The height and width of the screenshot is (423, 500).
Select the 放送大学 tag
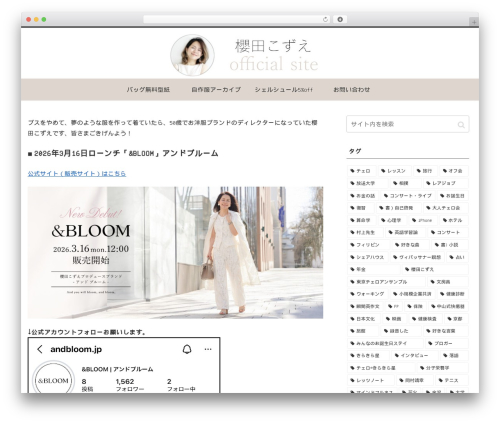tap(368, 183)
